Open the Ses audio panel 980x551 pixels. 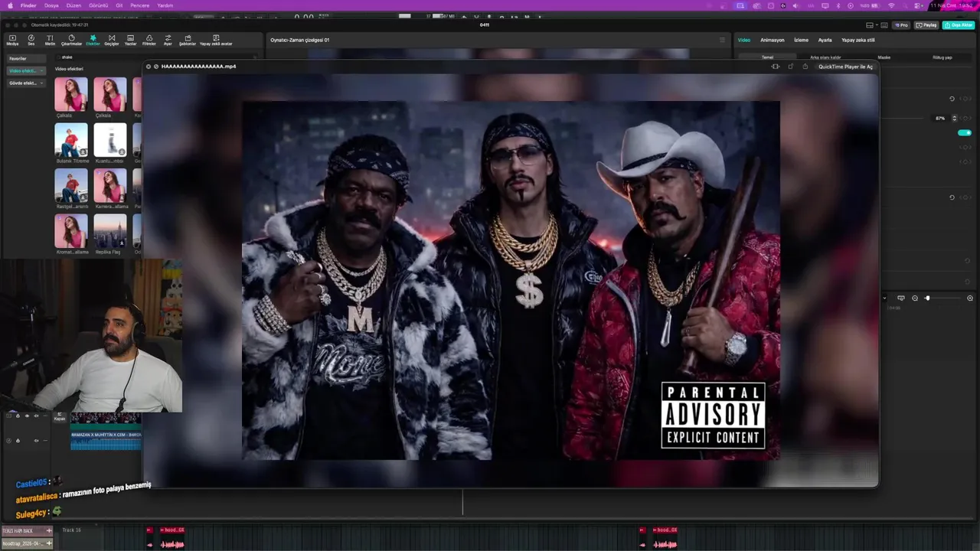(31, 40)
